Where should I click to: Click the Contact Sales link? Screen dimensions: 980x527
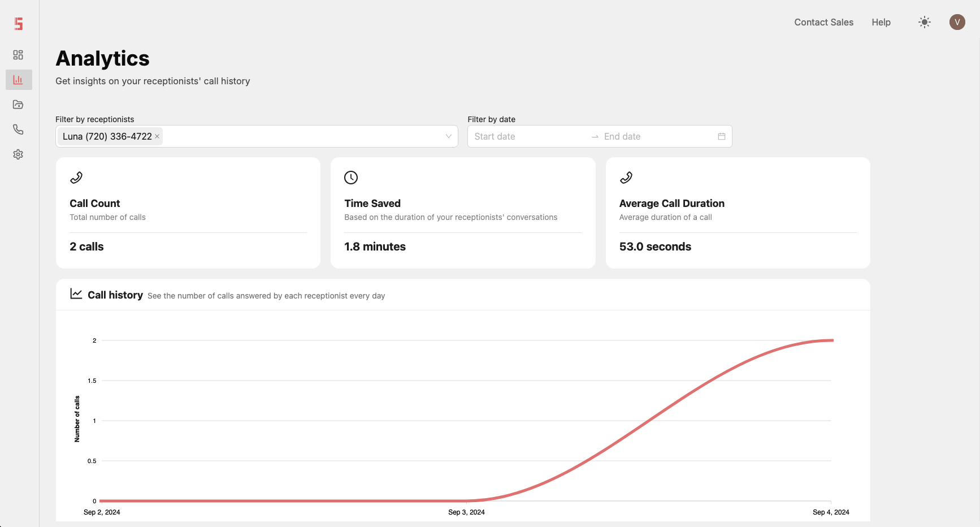pos(823,22)
